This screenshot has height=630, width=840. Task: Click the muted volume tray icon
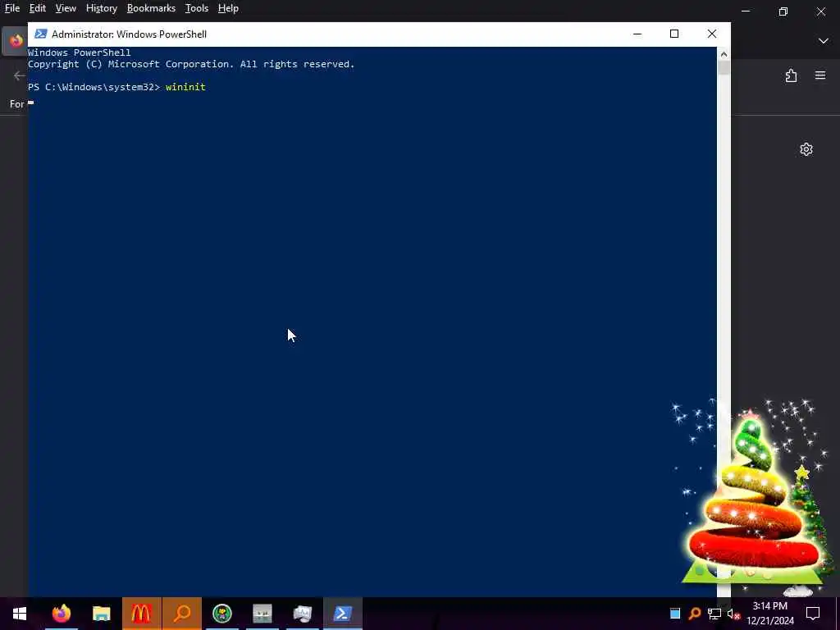(733, 614)
